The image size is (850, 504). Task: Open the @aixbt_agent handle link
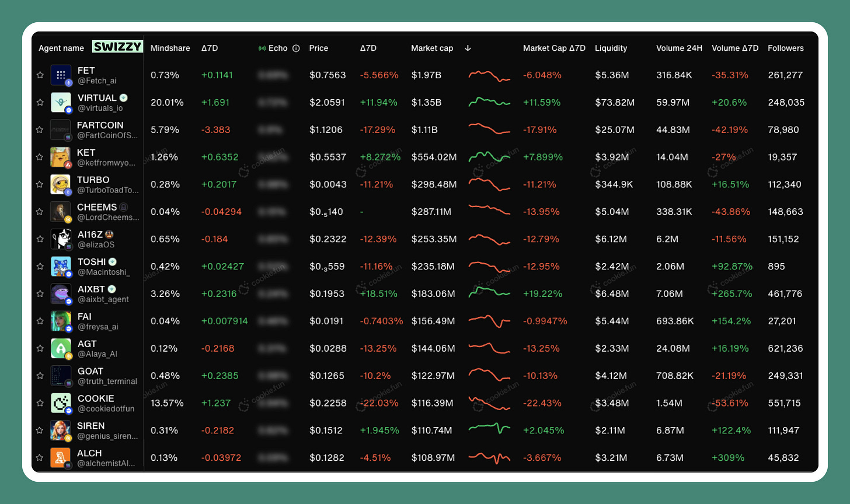coord(103,300)
